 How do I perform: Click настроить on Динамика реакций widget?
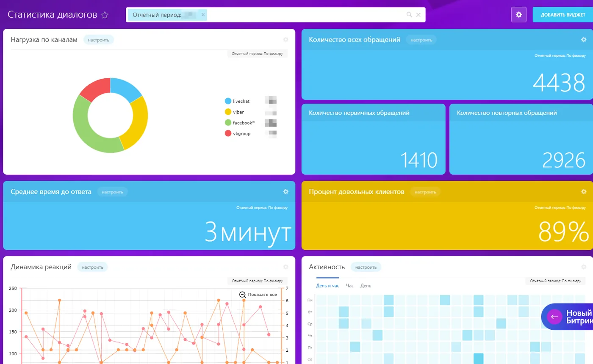(x=92, y=267)
